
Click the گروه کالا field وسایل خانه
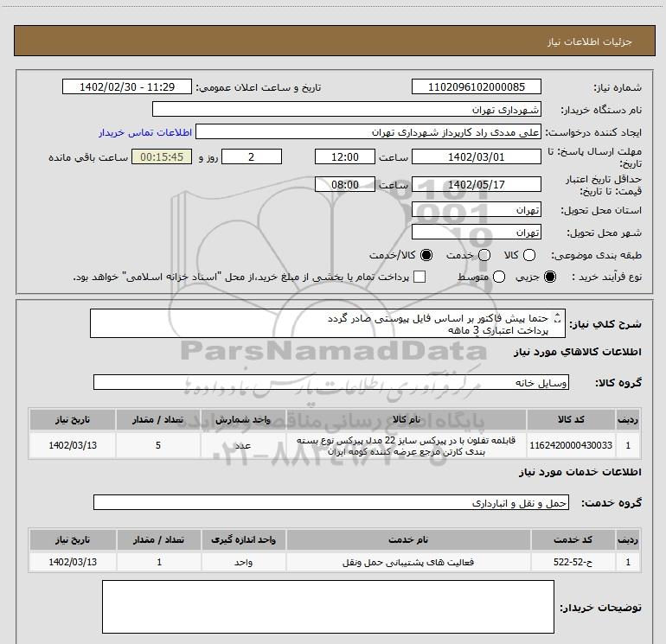click(330, 383)
